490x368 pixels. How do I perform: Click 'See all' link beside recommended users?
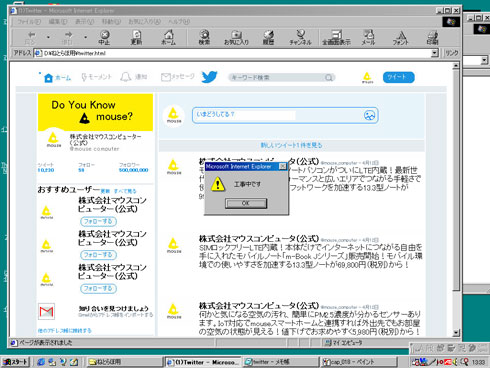coord(125,191)
